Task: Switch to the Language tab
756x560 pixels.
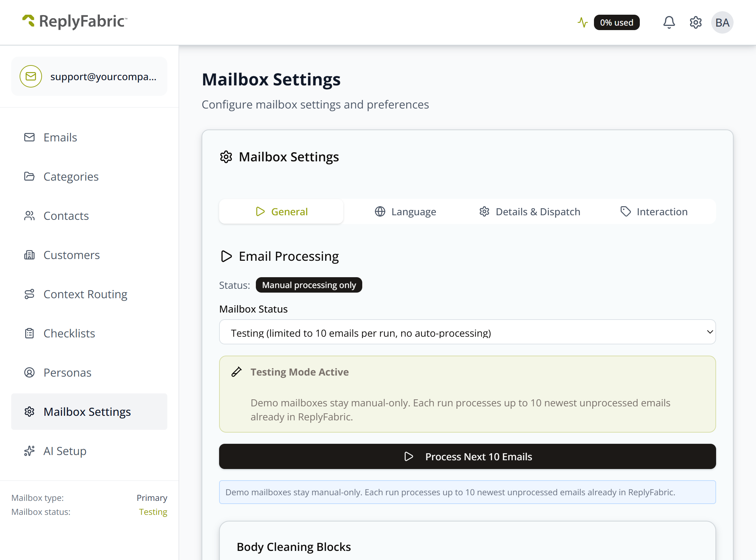Action: click(x=405, y=211)
